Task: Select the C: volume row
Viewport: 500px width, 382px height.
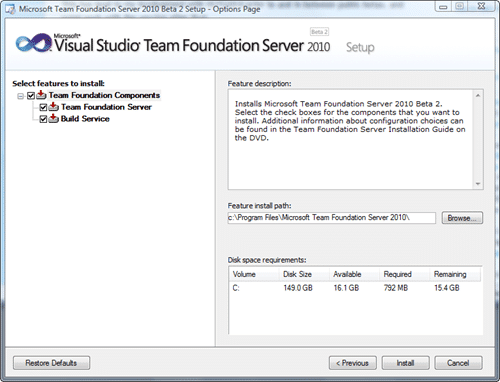Action: pos(355,288)
